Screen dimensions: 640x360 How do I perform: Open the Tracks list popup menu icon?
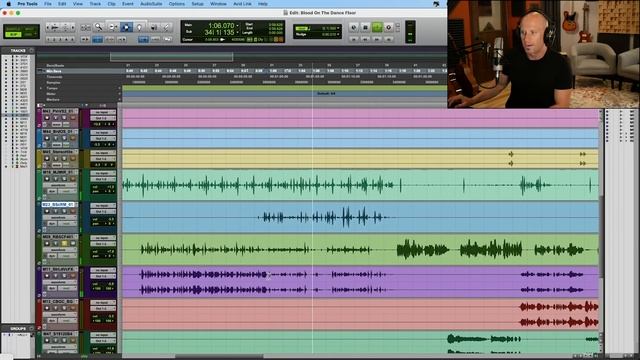31,50
